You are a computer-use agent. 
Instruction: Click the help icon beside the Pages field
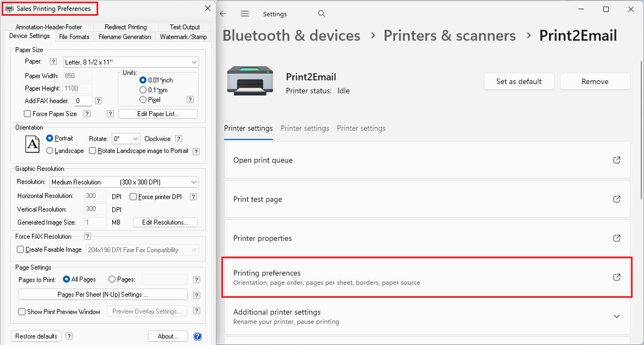pos(197,280)
